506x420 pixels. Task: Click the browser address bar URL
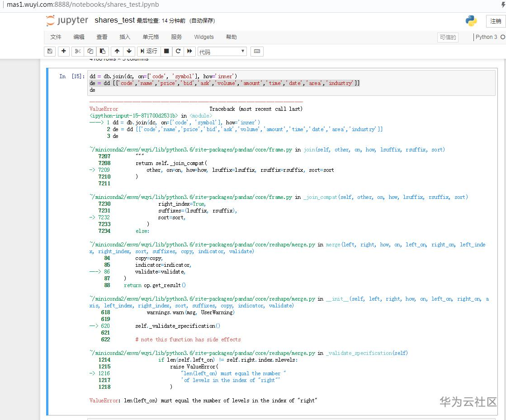pos(83,5)
